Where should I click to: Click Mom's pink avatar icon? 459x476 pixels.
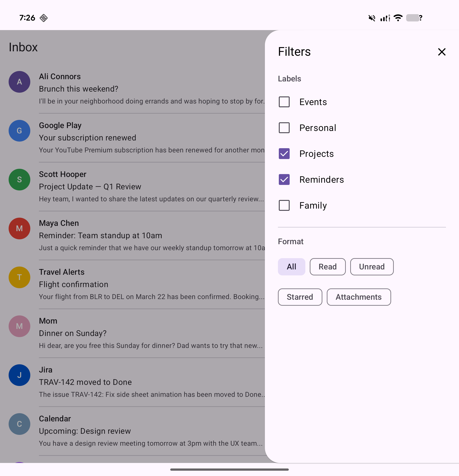click(19, 326)
